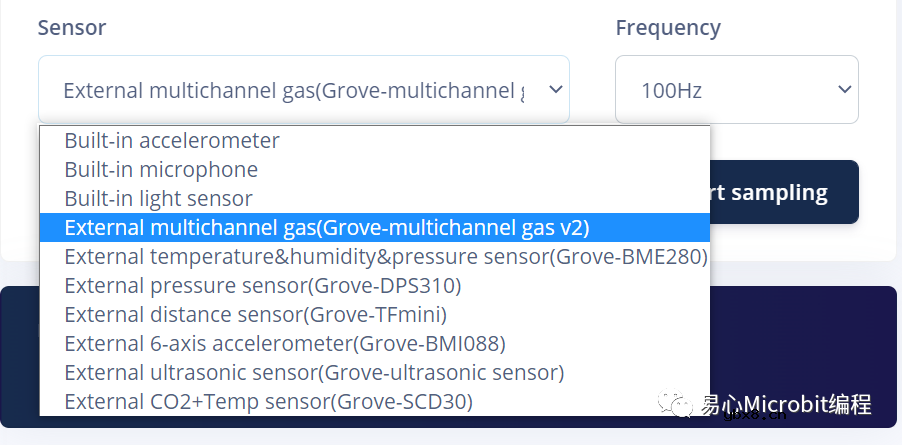Select External multichannel gas v2 option
Screen dimensions: 902x445
[x=327, y=228]
